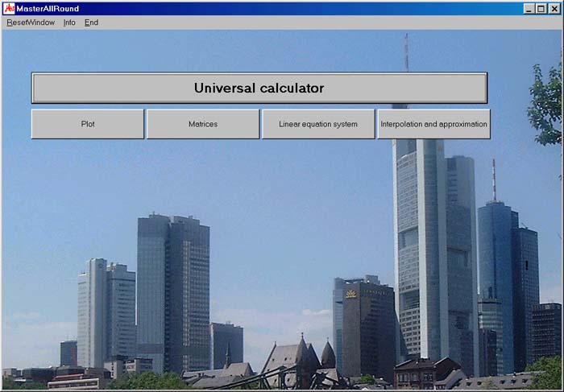The image size is (564, 392).
Task: Open the Plot module
Action: (88, 124)
